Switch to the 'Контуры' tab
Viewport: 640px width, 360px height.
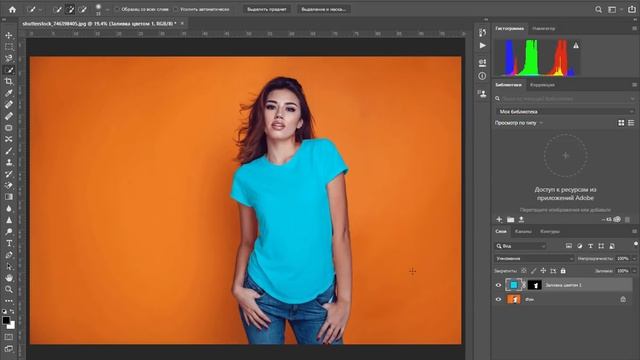[550, 231]
